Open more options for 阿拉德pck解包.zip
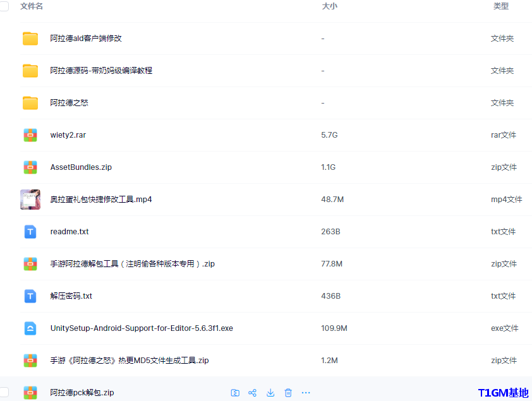The height and width of the screenshot is (401, 532). point(306,393)
